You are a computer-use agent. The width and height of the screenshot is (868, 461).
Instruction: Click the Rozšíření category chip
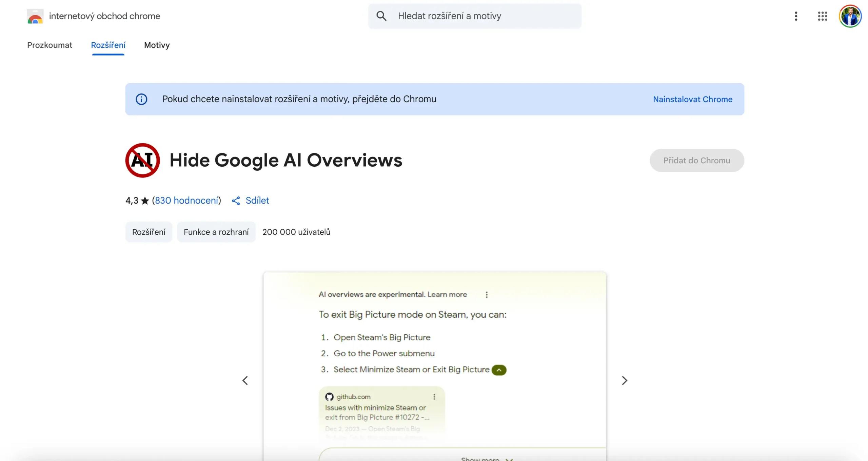click(x=149, y=232)
